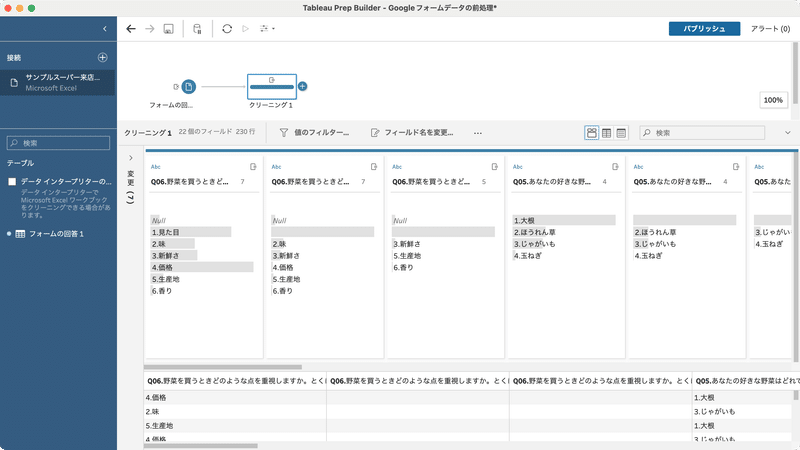Viewport: 800px width, 450px height.
Task: Click the フォームの回答 input step icon
Action: 189,87
